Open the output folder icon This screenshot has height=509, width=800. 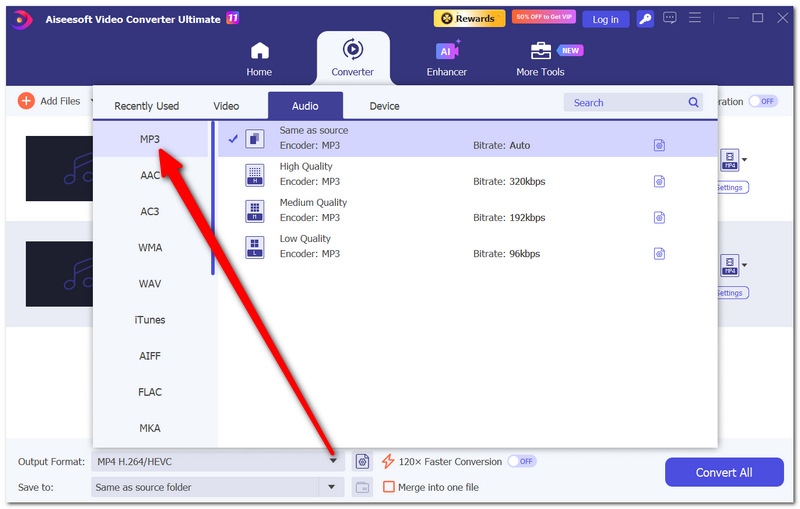(x=362, y=487)
